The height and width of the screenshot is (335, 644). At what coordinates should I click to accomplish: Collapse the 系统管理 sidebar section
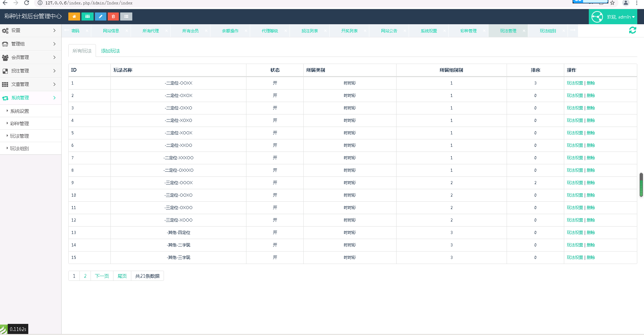coord(30,98)
